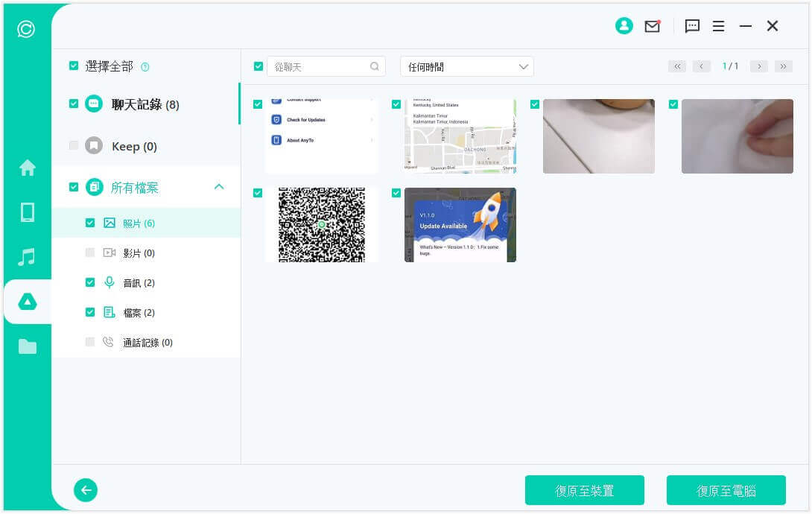The height and width of the screenshot is (514, 812).
Task: Open the music section in the sidebar
Action: (x=27, y=257)
